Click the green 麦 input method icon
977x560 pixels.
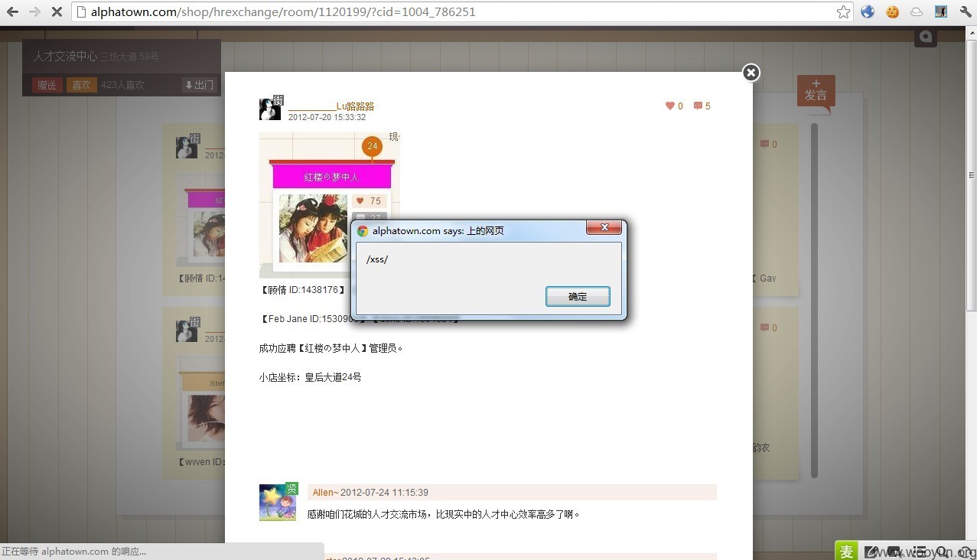(x=846, y=552)
